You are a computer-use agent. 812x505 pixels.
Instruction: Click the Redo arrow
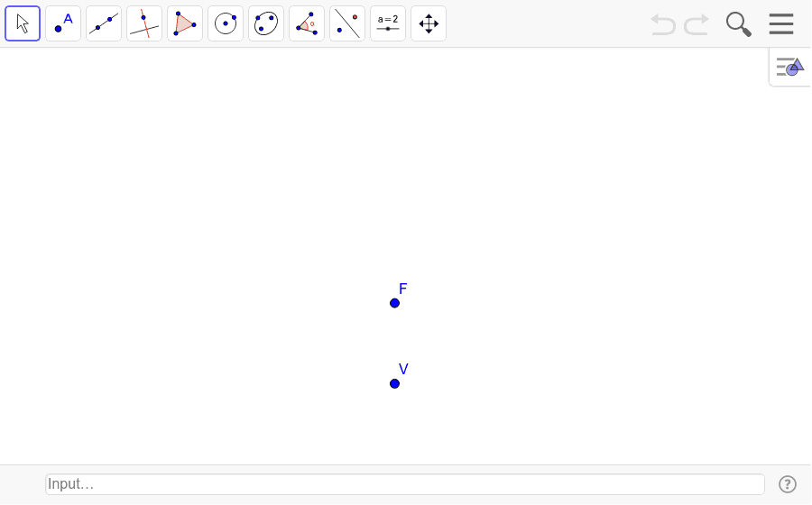[x=696, y=24]
